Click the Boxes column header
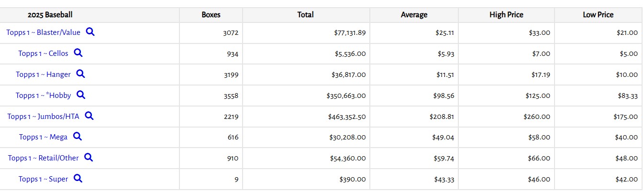The height and width of the screenshot is (192, 644). (x=211, y=15)
